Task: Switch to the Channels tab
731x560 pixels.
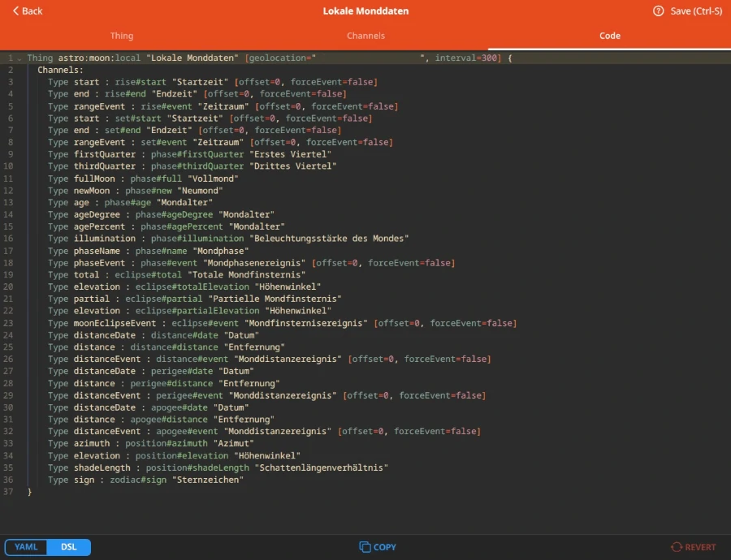Action: tap(365, 36)
